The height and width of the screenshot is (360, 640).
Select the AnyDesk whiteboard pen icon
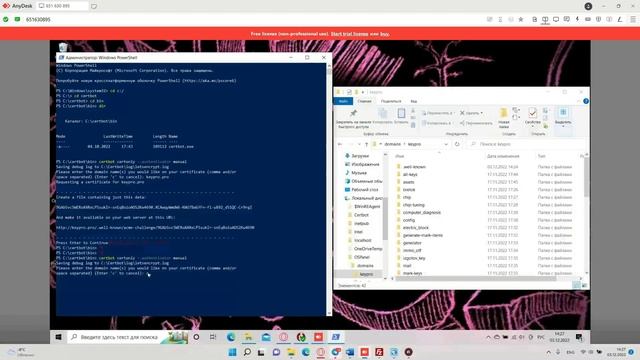pyautogui.click(x=620, y=19)
